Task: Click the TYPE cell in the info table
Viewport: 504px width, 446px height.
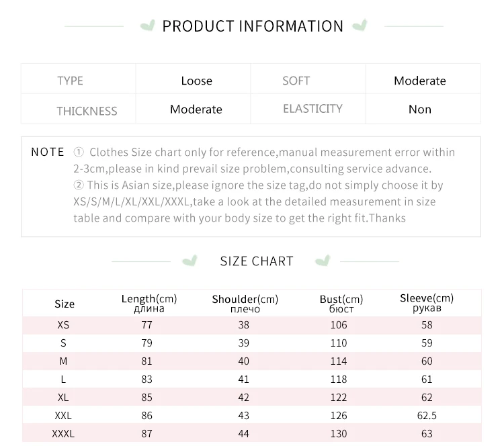Action: [x=70, y=81]
